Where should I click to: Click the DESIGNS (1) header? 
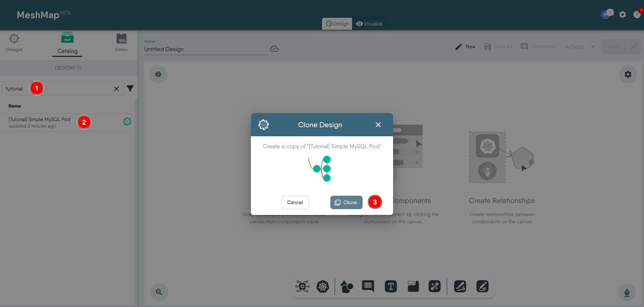click(x=68, y=68)
